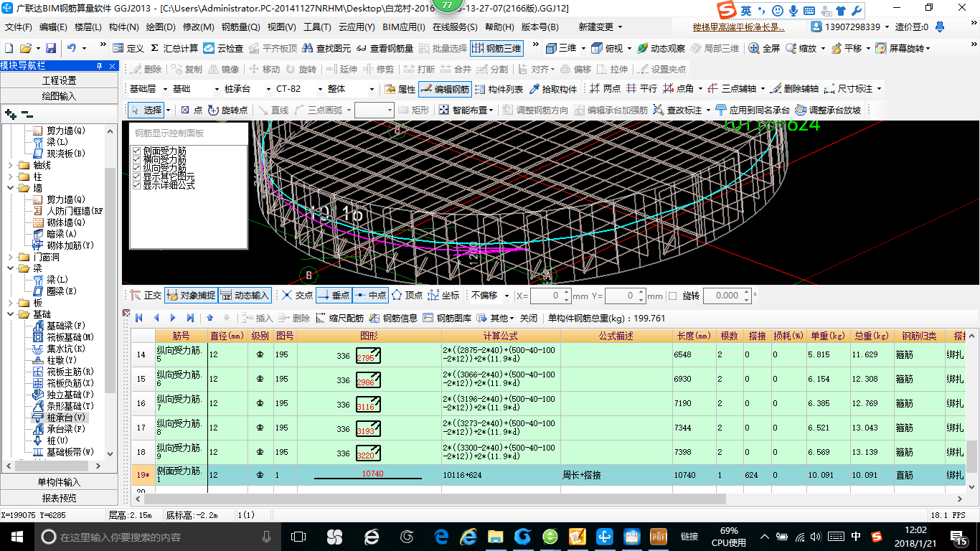Open 构件列表 component list
The height and width of the screenshot is (551, 980).
click(499, 89)
